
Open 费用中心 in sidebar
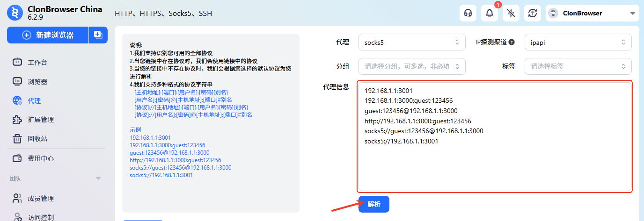(41, 158)
